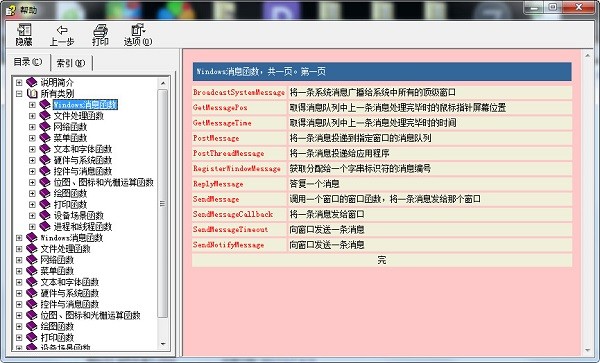Click the 隐藏 (Hide) toolbar icon
This screenshot has width=600, height=363.
(24, 34)
